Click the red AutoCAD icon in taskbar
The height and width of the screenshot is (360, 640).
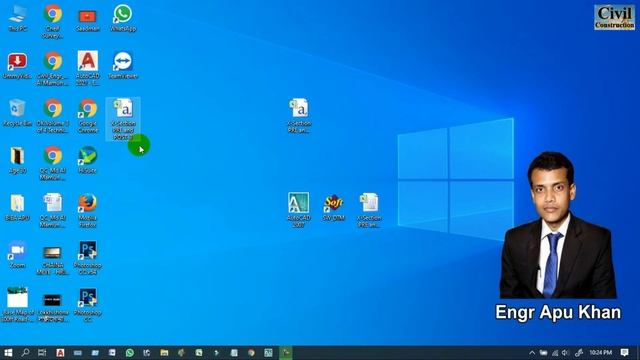click(60, 353)
